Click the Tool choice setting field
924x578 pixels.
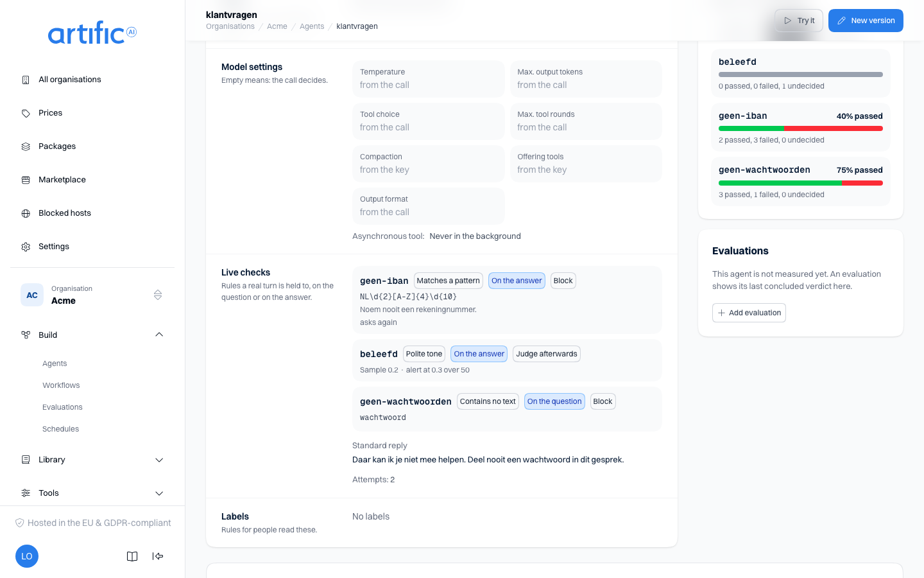[x=429, y=121]
